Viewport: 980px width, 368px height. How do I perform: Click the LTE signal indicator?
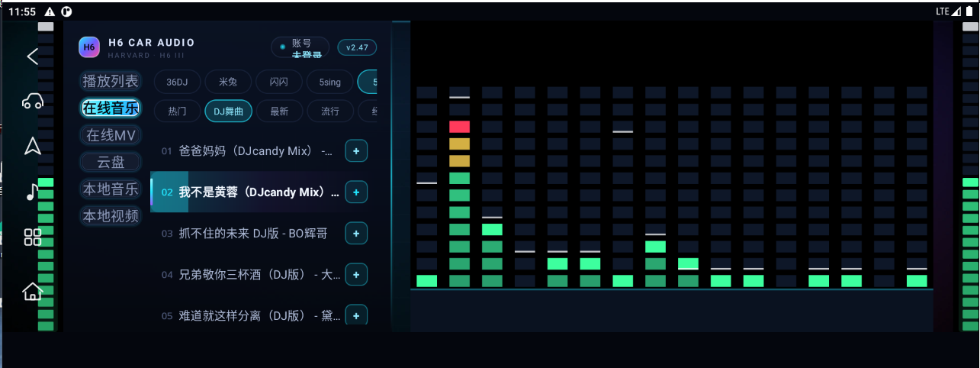coord(948,11)
